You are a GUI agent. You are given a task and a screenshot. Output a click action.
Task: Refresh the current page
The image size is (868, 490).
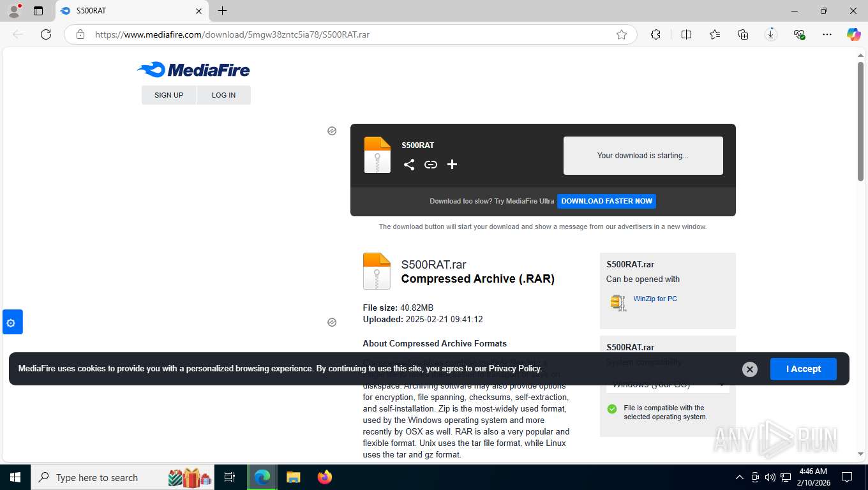click(x=46, y=34)
